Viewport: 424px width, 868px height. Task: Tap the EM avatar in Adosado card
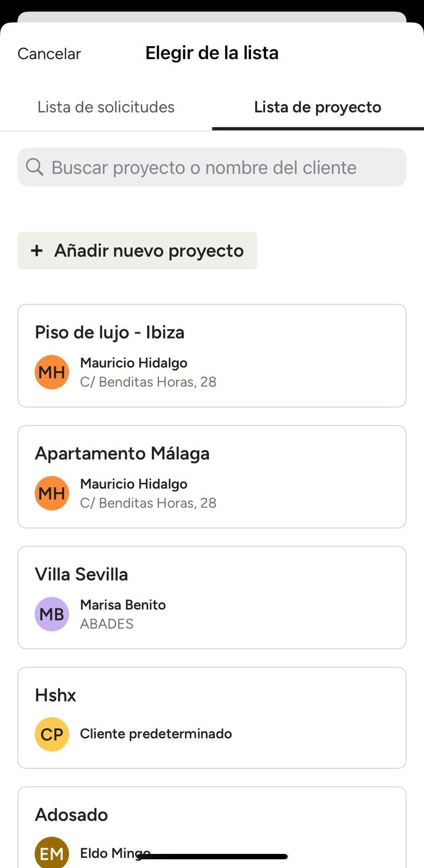52,853
